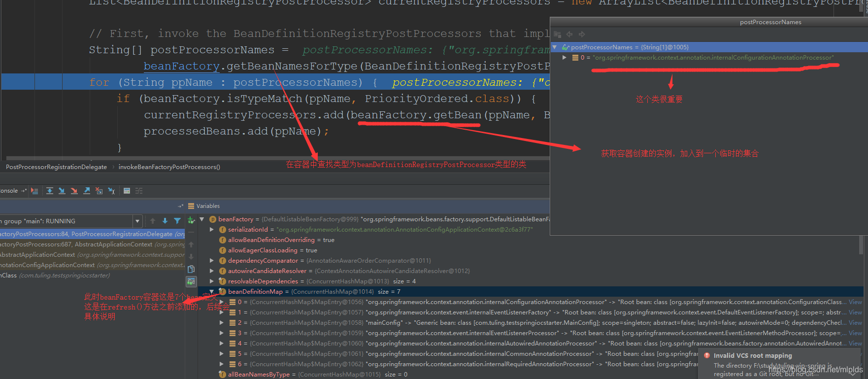The height and width of the screenshot is (379, 868).
Task: Click the Variables panel header icon
Action: [x=191, y=206]
